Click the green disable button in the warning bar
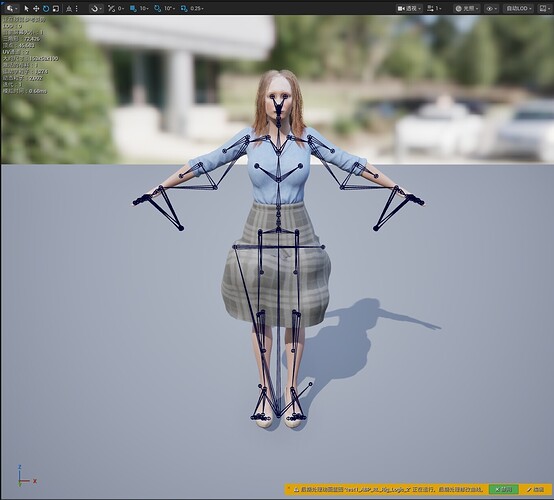554x500 pixels. coord(504,489)
